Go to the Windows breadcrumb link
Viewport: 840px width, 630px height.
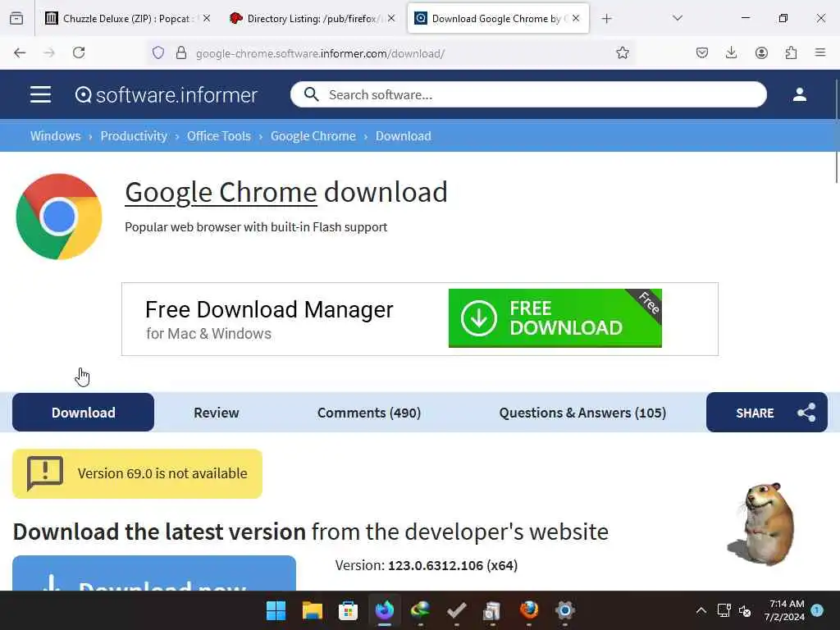point(55,136)
